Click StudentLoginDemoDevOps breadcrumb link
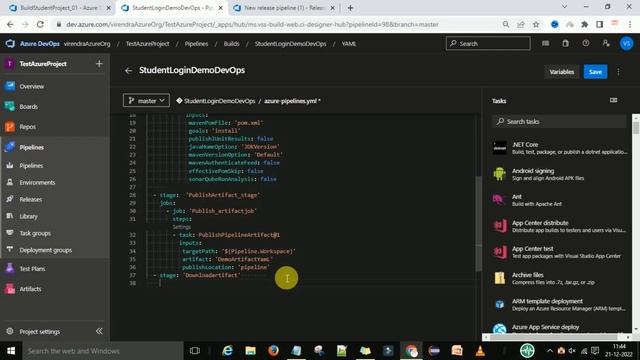 tap(290, 44)
